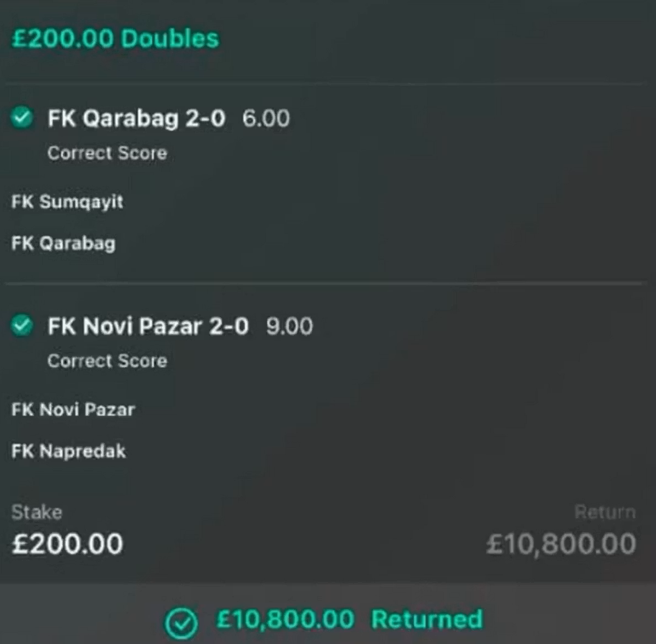Select the FK Sumqayit team name
This screenshot has width=656, height=644.
67,202
